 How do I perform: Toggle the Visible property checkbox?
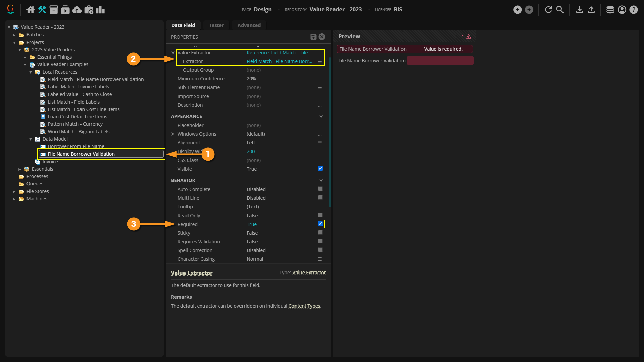point(320,169)
